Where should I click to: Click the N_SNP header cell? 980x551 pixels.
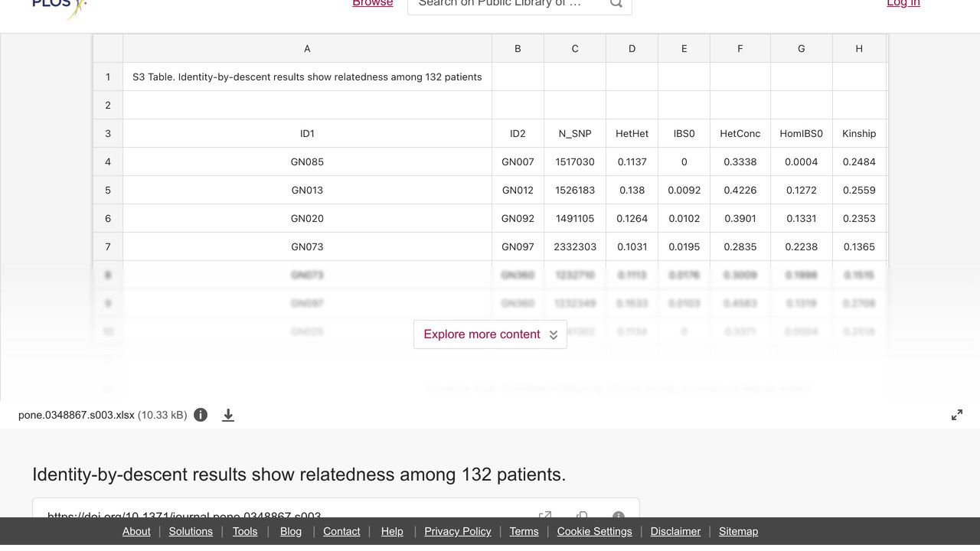pos(575,133)
